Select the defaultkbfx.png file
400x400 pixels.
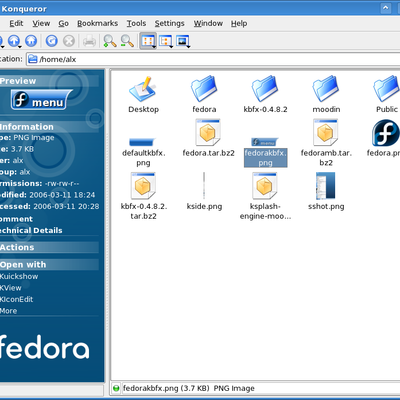click(143, 153)
